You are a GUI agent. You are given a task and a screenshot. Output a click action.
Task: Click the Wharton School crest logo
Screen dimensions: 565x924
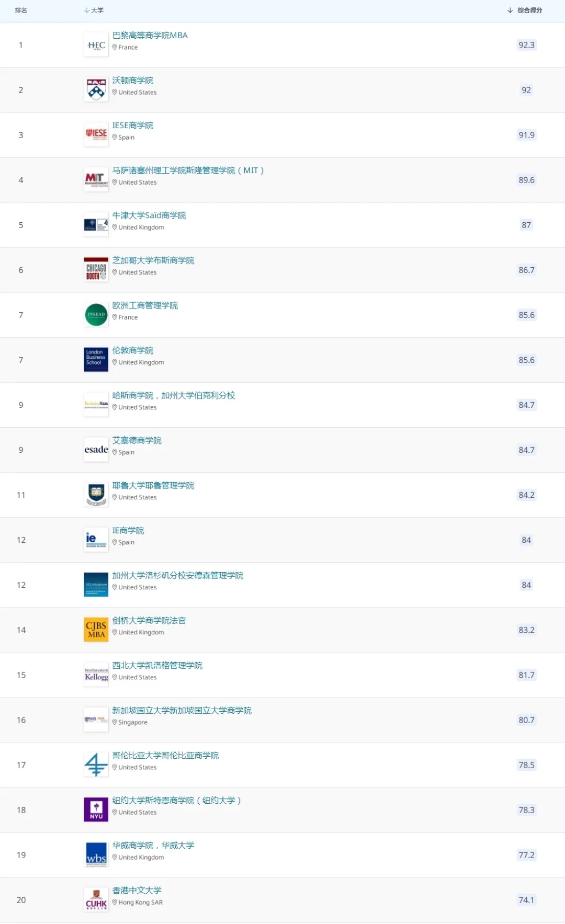(x=96, y=90)
